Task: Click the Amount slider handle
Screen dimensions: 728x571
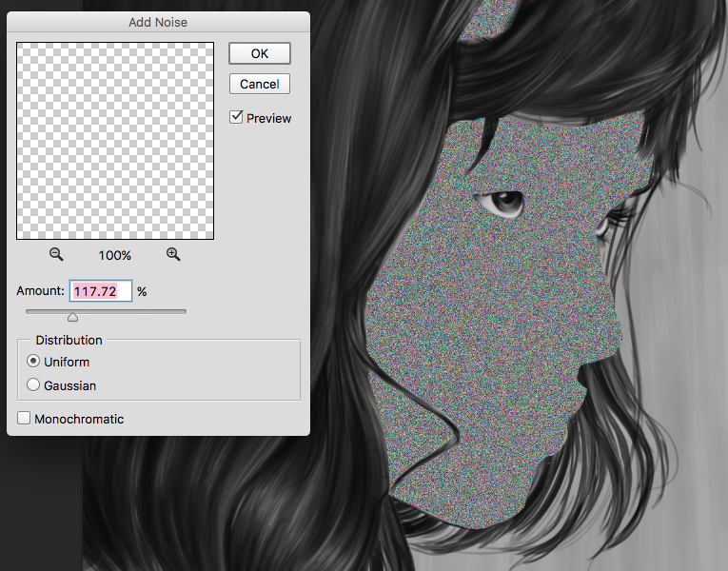Action: 72,317
